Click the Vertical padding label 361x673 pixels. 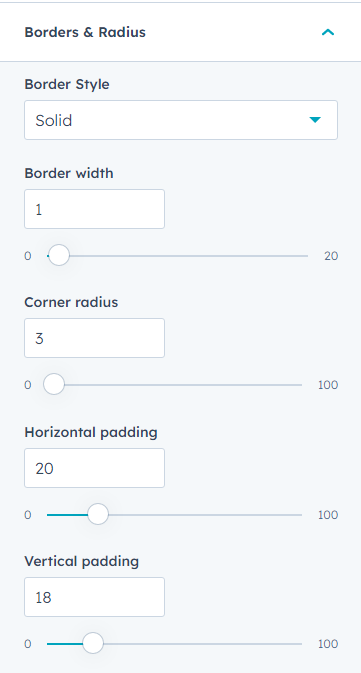(x=82, y=561)
